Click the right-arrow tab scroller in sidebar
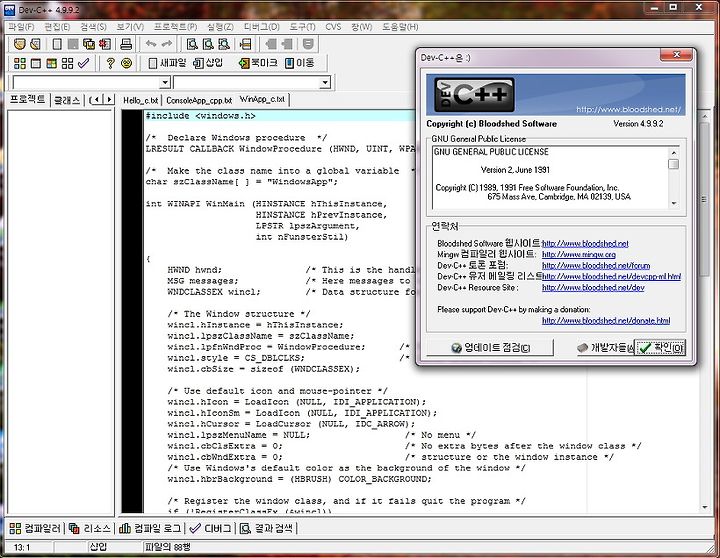Image resolution: width=720 pixels, height=558 pixels. tap(109, 99)
